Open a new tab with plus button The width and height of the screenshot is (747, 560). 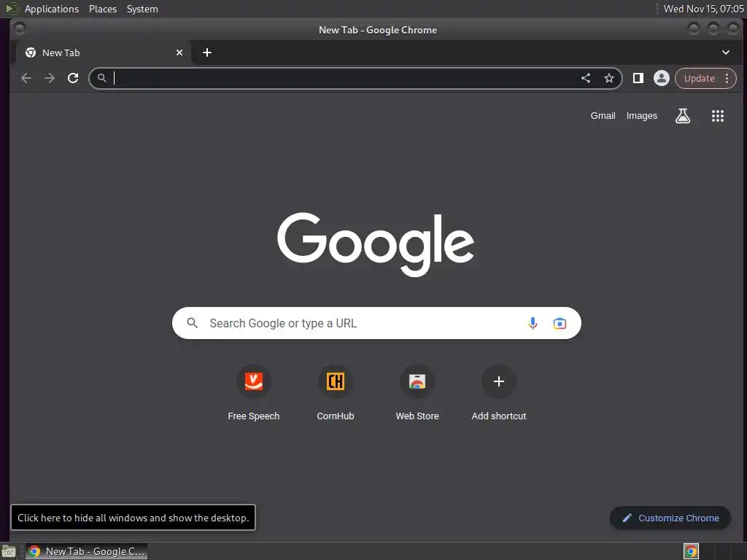[x=206, y=52]
